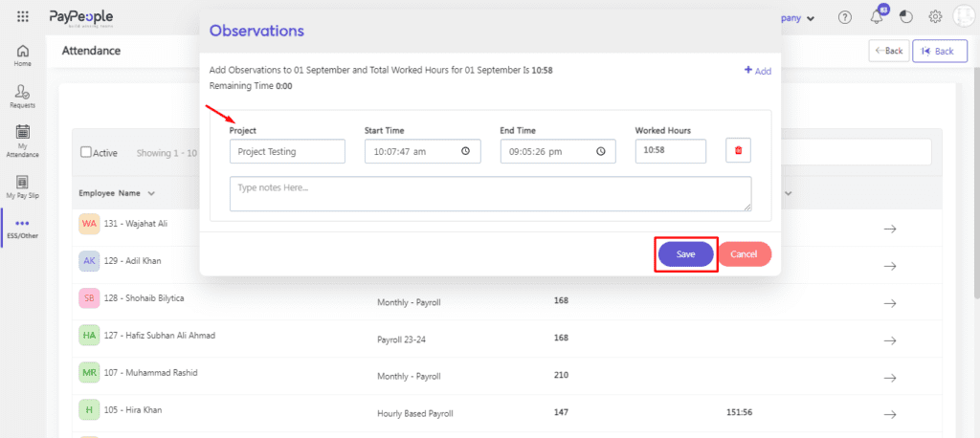Click the SB avatar for Shohaib Bilytica
The width and height of the screenshot is (980, 438).
[x=89, y=298]
